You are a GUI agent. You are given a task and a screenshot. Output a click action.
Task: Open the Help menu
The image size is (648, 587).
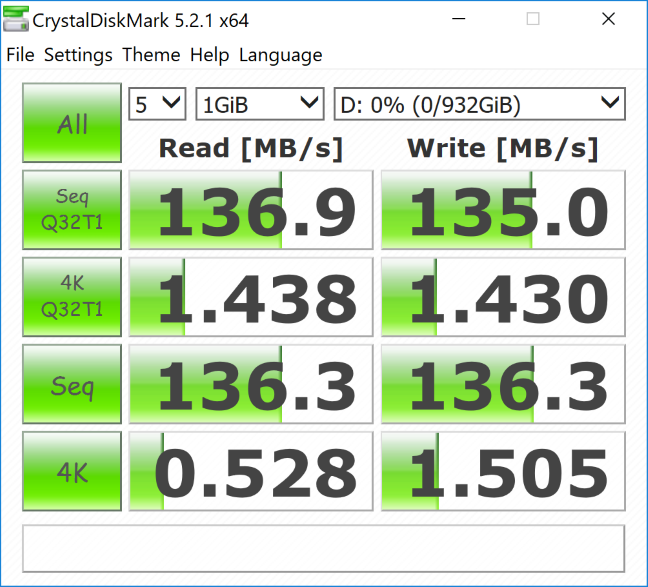210,55
